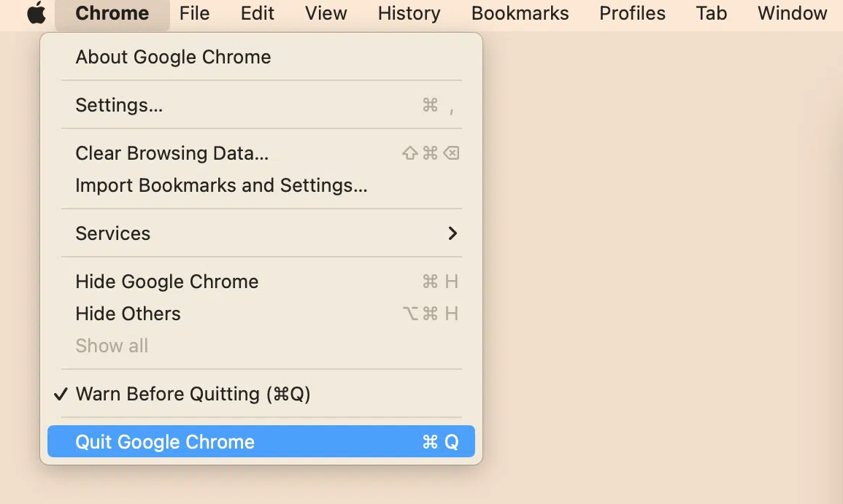Viewport: 843px width, 504px height.
Task: Click the greyed-out Show all item
Action: [x=112, y=346]
